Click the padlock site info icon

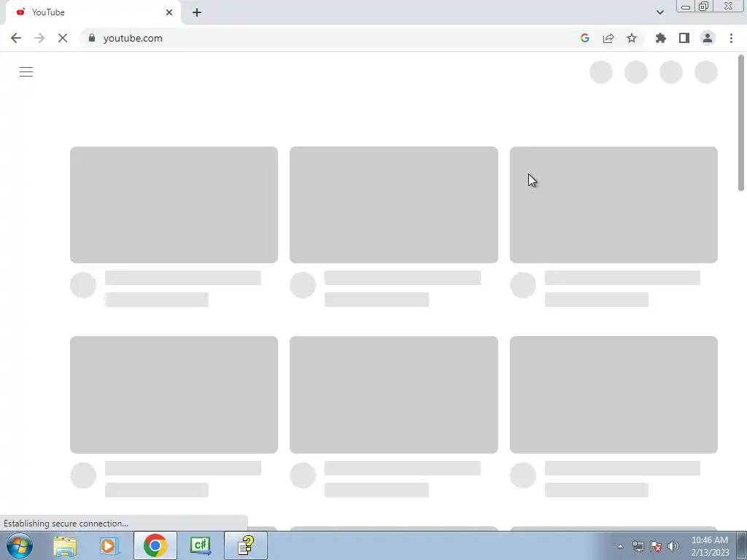point(92,38)
